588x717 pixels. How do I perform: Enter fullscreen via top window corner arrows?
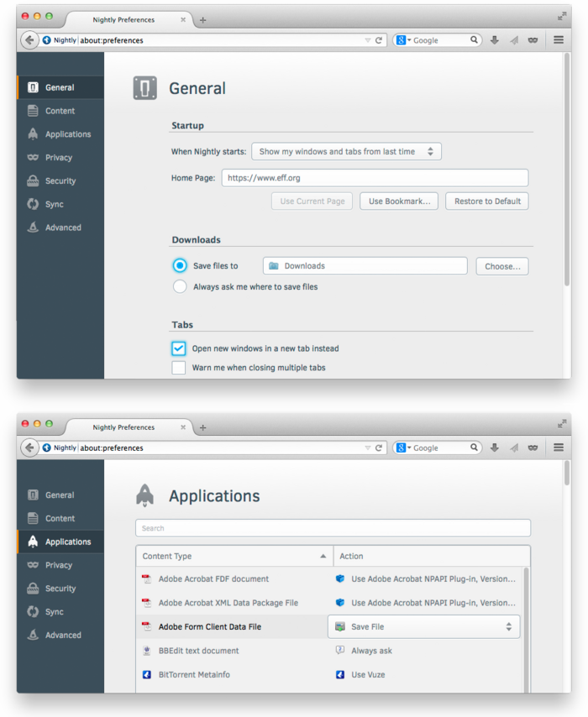(x=562, y=17)
